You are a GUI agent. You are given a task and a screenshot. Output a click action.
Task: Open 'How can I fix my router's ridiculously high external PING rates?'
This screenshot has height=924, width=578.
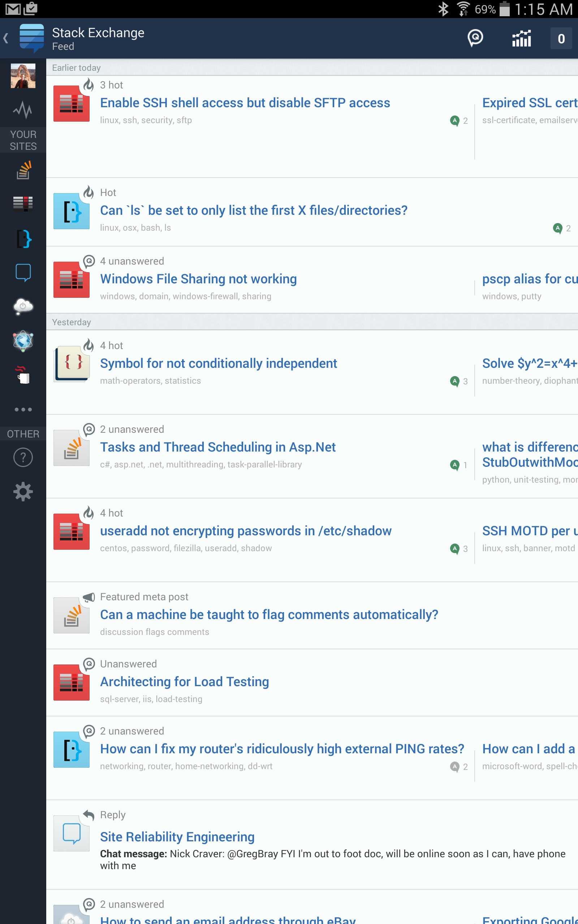click(282, 749)
